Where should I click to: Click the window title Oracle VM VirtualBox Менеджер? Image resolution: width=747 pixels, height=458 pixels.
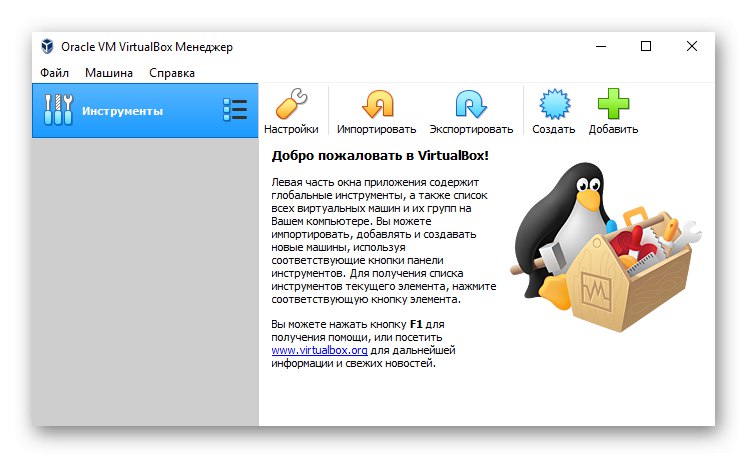coord(147,47)
